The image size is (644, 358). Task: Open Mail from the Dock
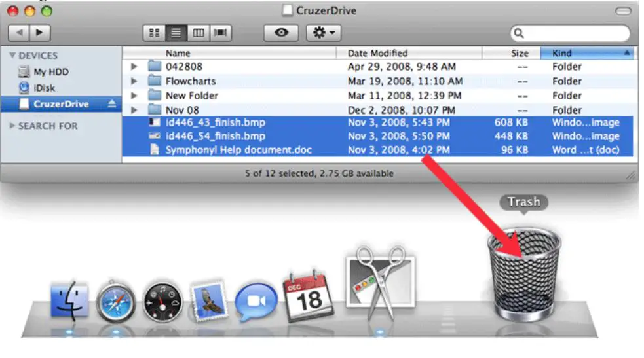(x=208, y=301)
